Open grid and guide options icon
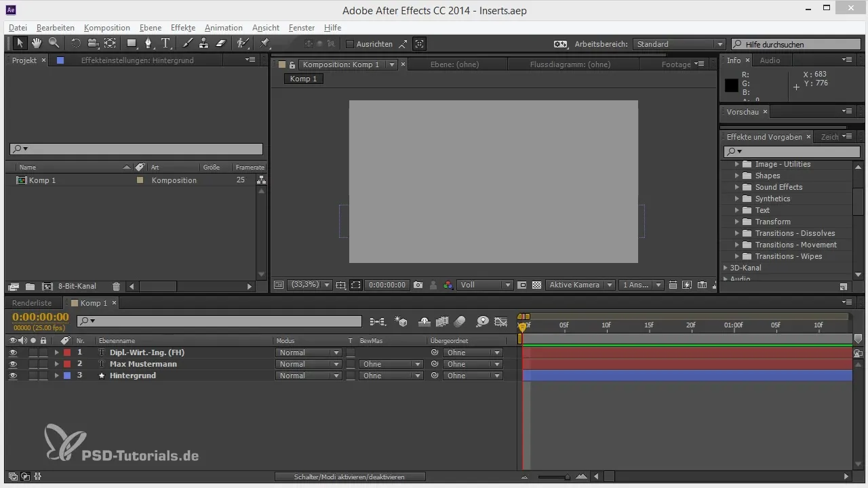 click(340, 285)
